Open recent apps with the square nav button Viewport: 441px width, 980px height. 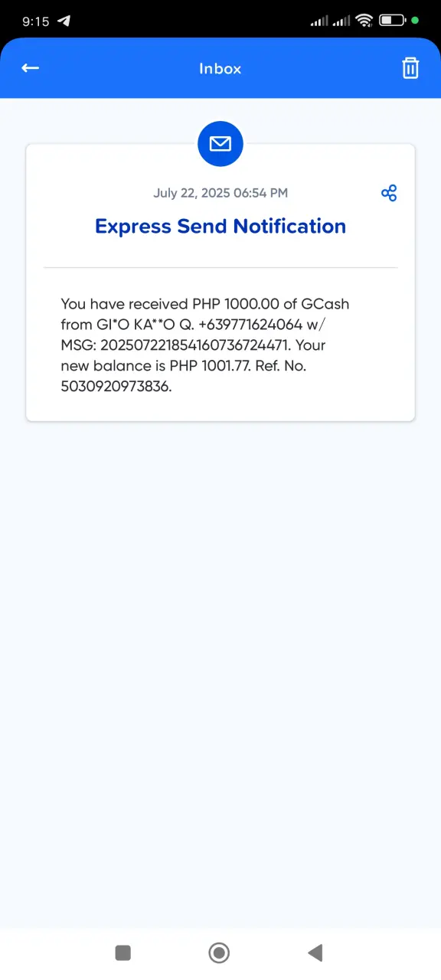tap(123, 952)
